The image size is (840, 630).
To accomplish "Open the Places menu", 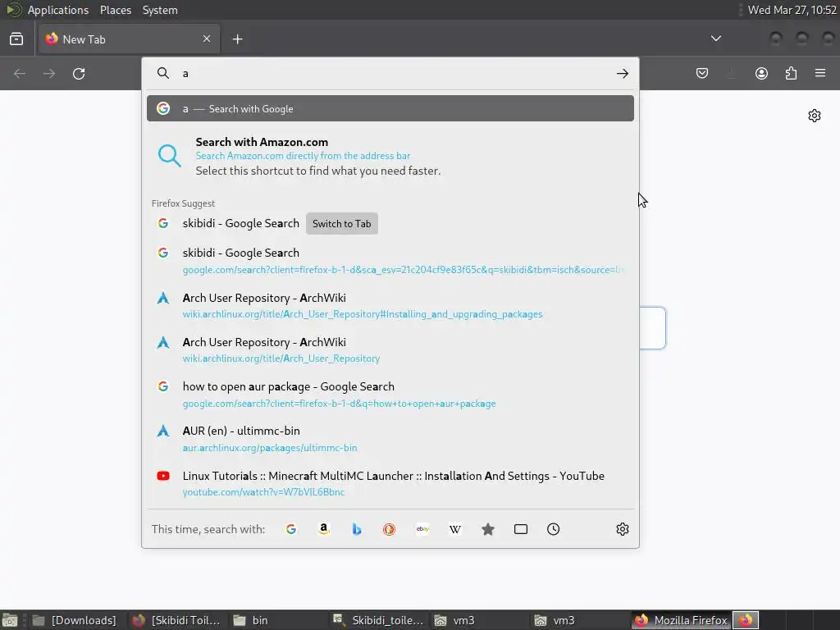I will point(115,10).
